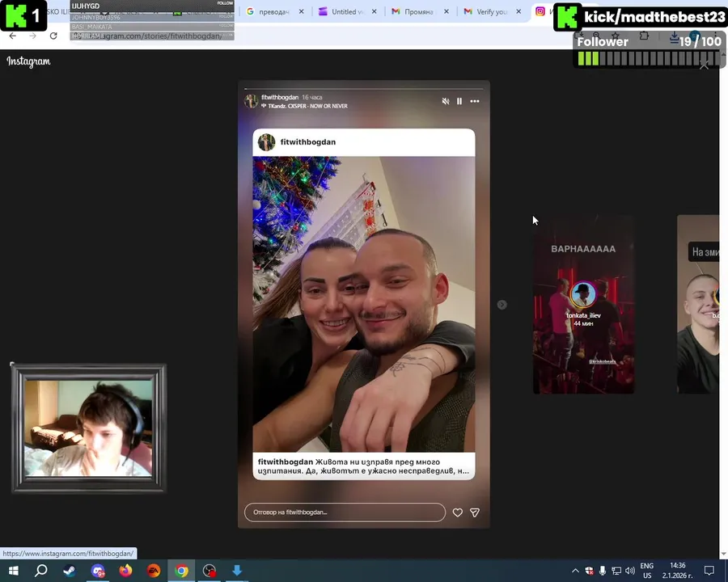Open Steam from the taskbar
Image resolution: width=728 pixels, height=582 pixels.
pyautogui.click(x=70, y=571)
